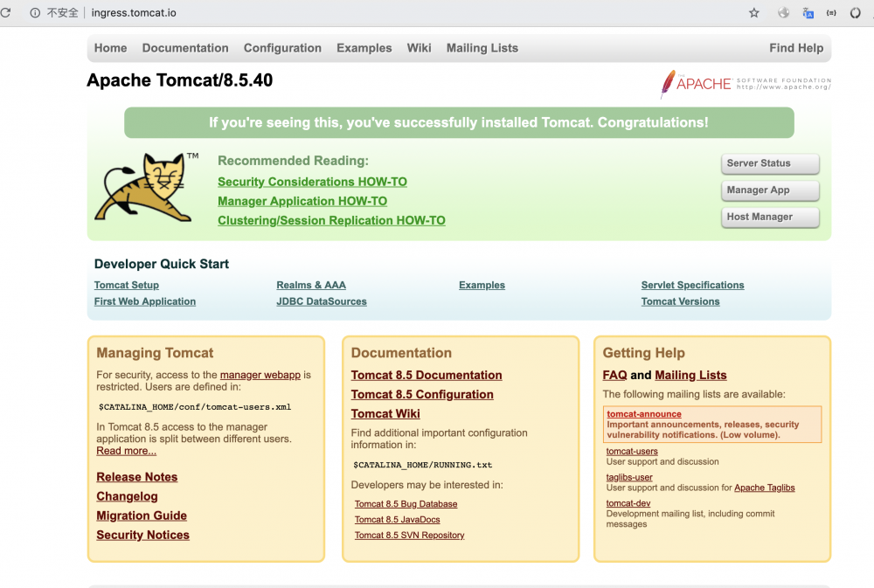874x588 pixels.
Task: Open the Tomcat Versions link
Action: tap(681, 301)
